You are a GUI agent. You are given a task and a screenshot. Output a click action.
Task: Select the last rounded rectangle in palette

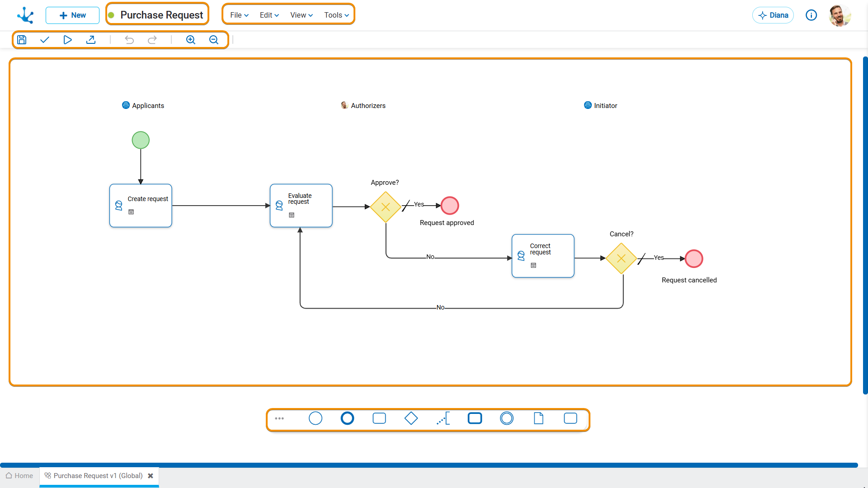571,418
